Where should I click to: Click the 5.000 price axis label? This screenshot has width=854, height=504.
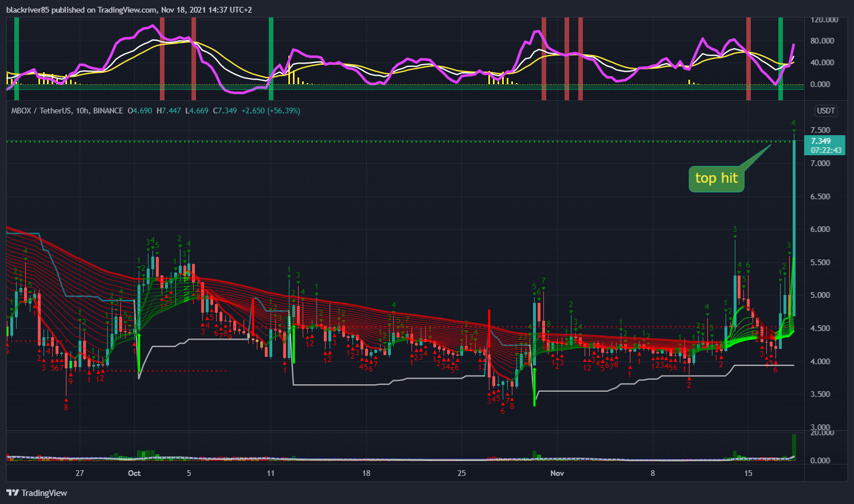tap(821, 295)
